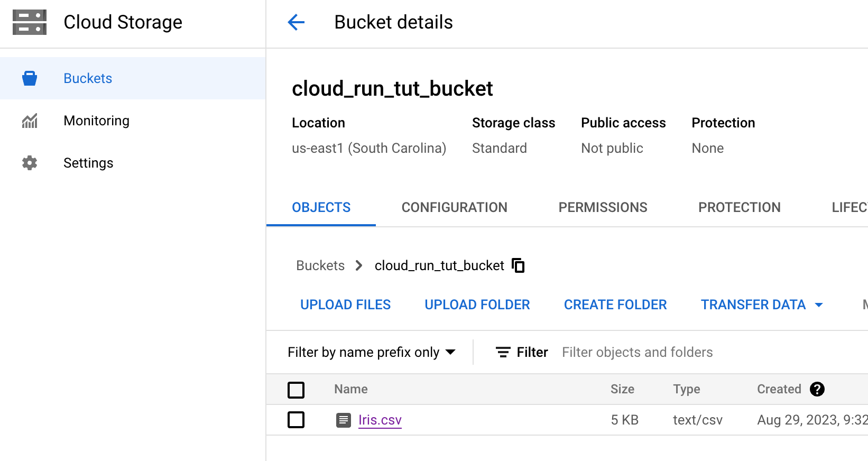Switch to the Configuration tab
Viewport: 868px width, 461px height.
click(x=454, y=207)
